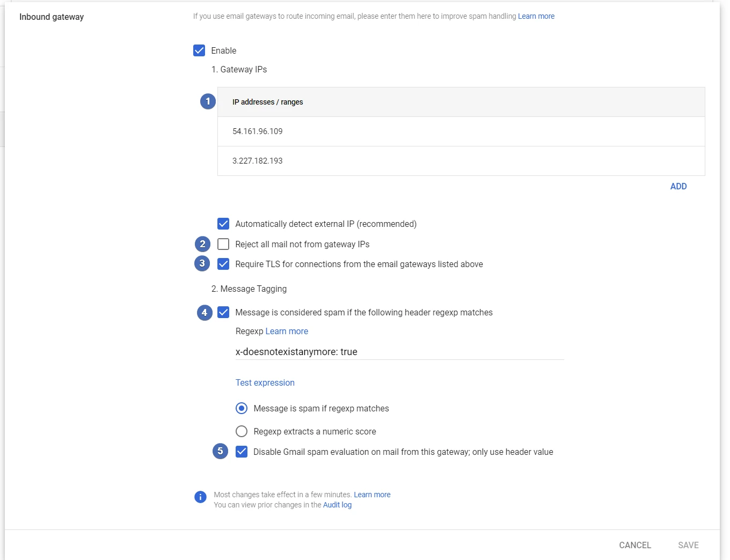Click the blue info icon near footer note
The image size is (730, 560).
point(200,497)
